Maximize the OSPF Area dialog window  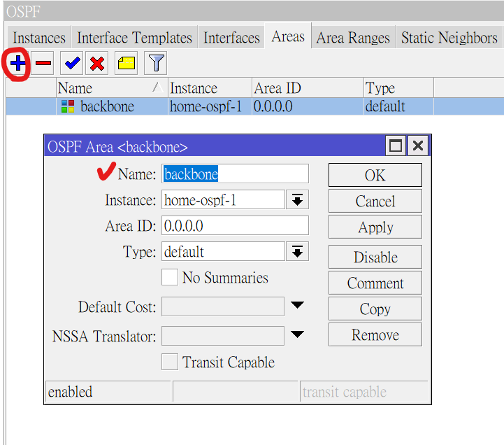[x=396, y=146]
